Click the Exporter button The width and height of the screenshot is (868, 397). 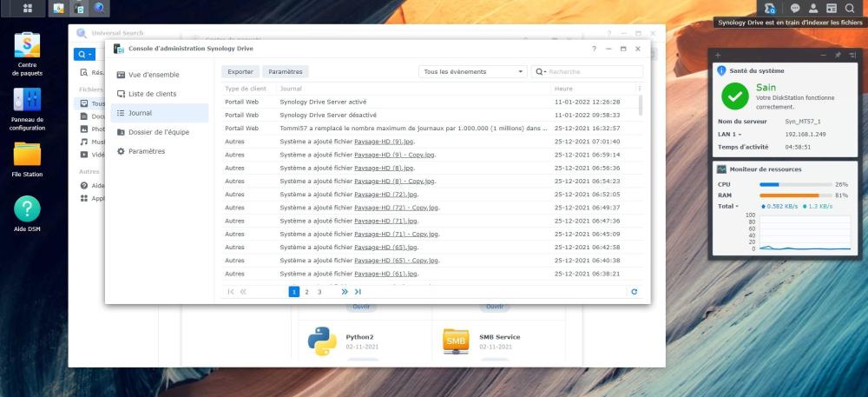tap(240, 71)
